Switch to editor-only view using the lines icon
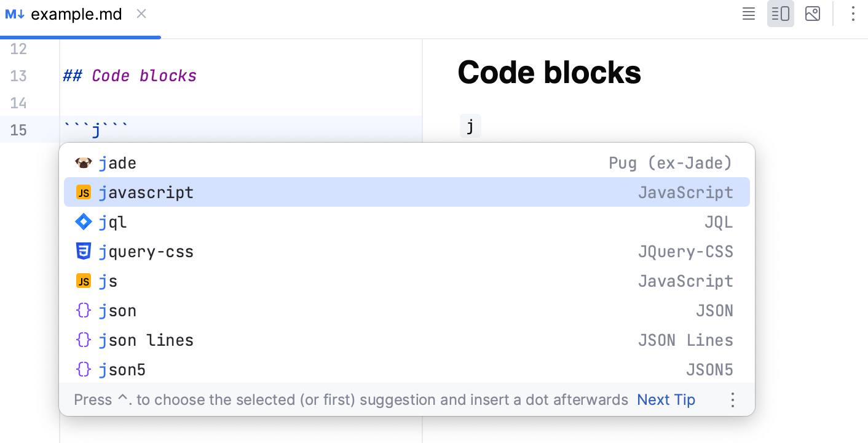Screen dimensions: 868x443 point(748,14)
